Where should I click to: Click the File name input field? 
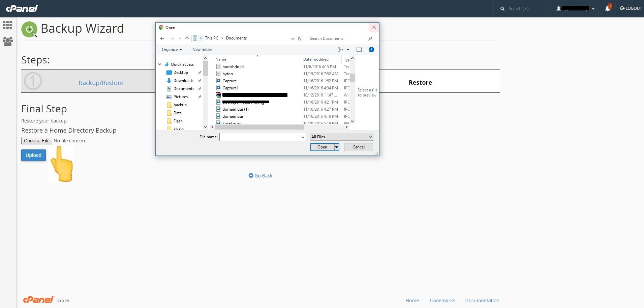[x=260, y=137]
